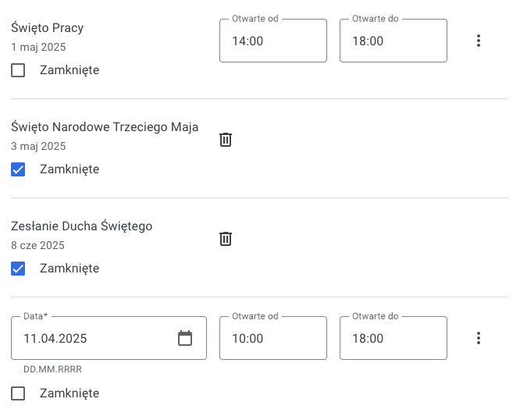Tick the Zamknięte checkbox below DD.MM.RRRR
The width and height of the screenshot is (520, 420).
[x=18, y=393]
